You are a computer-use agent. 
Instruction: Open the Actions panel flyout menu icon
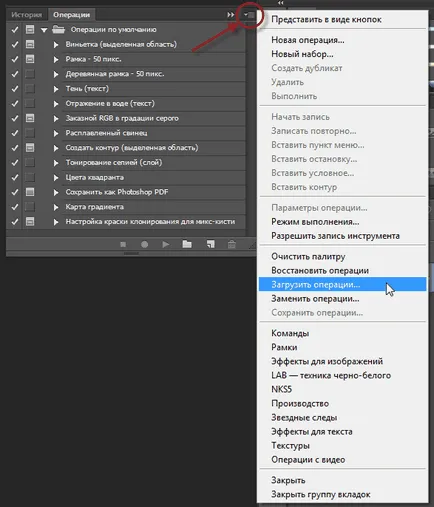tap(249, 15)
